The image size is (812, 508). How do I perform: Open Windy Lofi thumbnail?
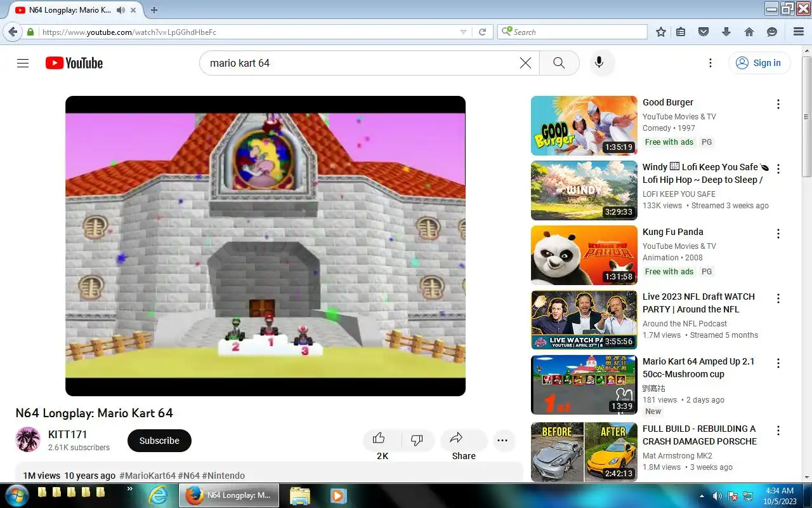coord(584,190)
